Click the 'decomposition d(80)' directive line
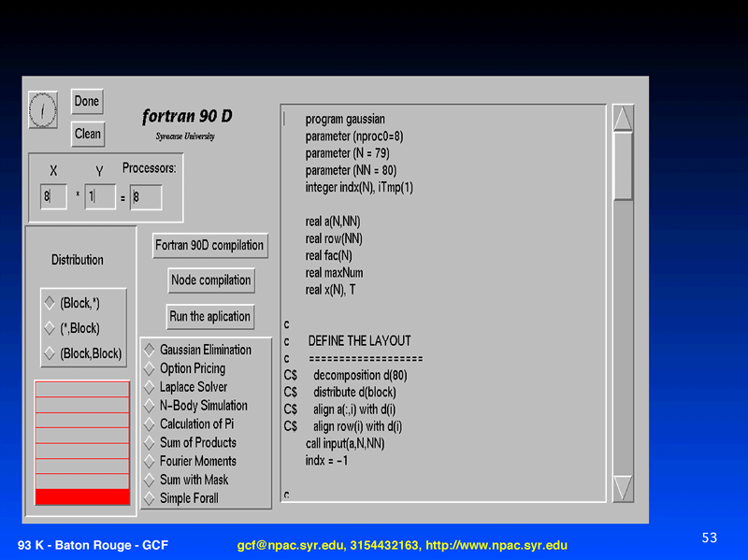The width and height of the screenshot is (748, 560). pos(360,376)
